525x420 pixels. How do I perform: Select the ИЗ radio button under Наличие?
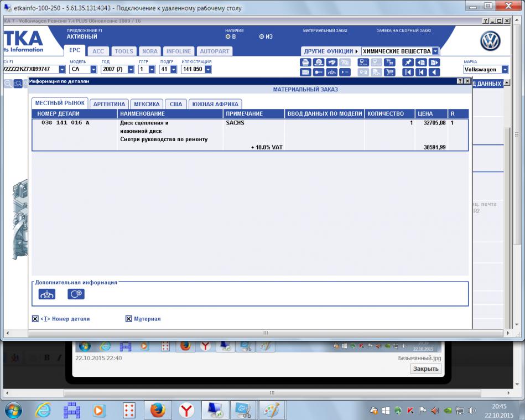pyautogui.click(x=262, y=37)
